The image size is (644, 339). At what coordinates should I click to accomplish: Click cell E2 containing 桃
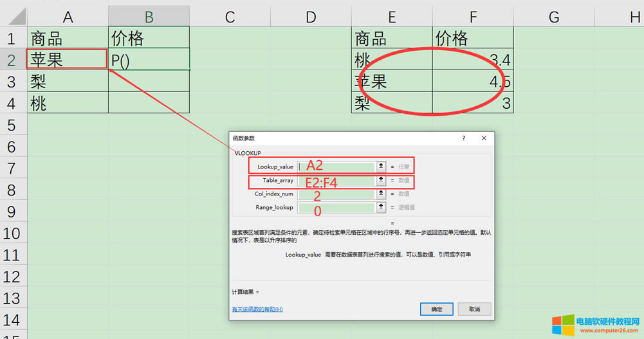pyautogui.click(x=392, y=60)
